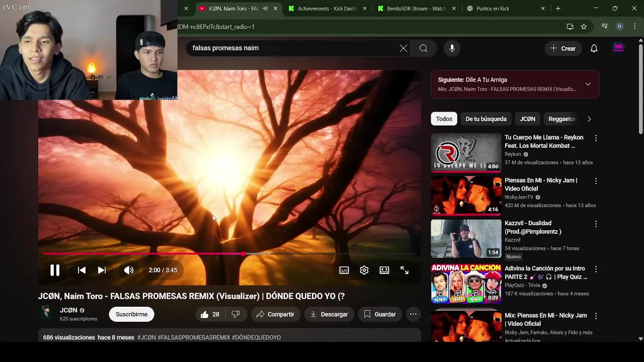Open options for Piensas En Mi video
The width and height of the screenshot is (644, 362).
tap(596, 181)
